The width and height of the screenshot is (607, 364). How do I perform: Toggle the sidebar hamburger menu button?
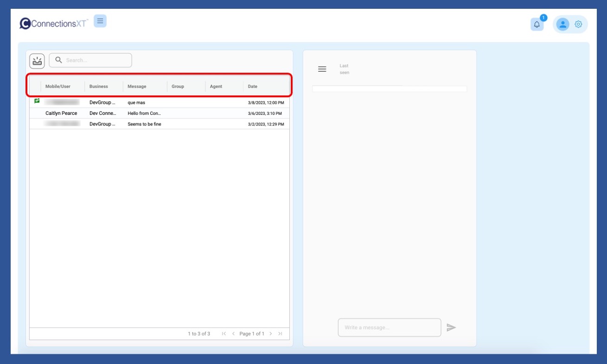point(100,21)
